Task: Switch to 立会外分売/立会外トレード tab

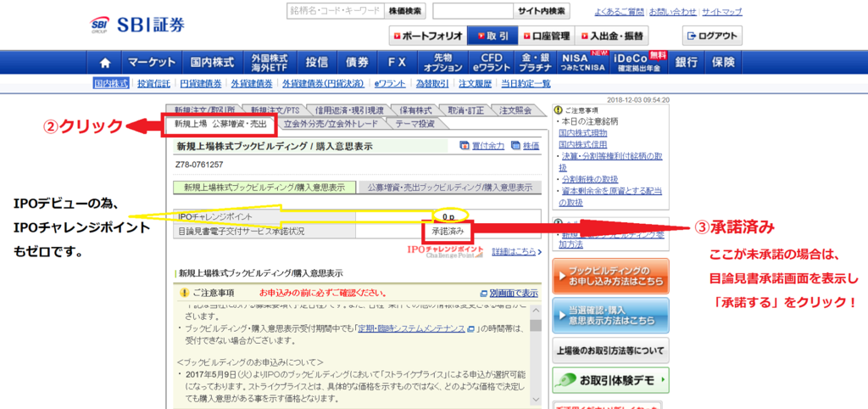Action: tap(331, 125)
